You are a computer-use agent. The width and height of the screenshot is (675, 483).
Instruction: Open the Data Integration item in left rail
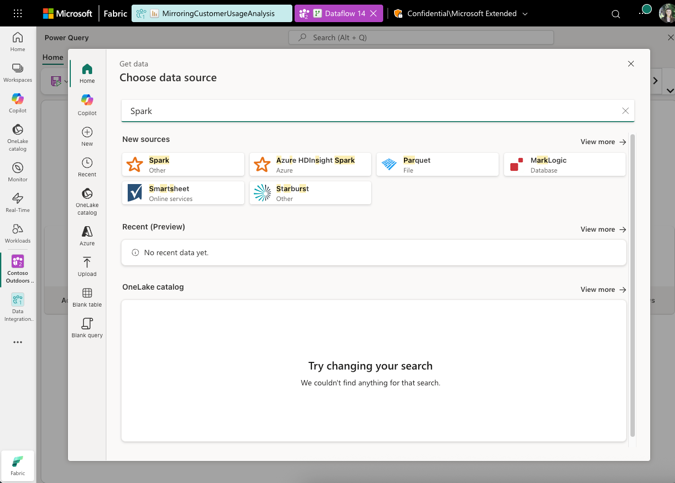click(18, 307)
